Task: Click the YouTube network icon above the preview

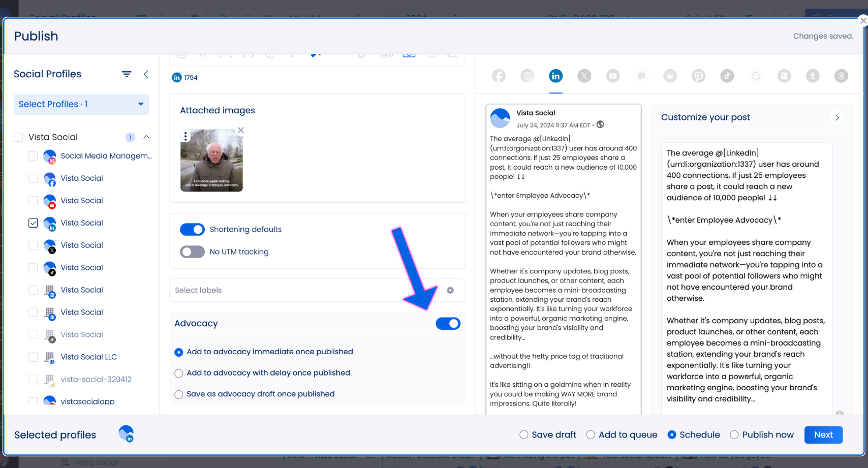Action: [x=613, y=76]
